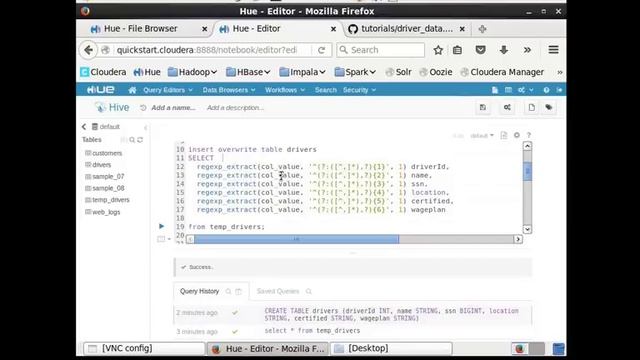Click the horizontal scrollbar thumb of editor
The height and width of the screenshot is (360, 640).
296,239
